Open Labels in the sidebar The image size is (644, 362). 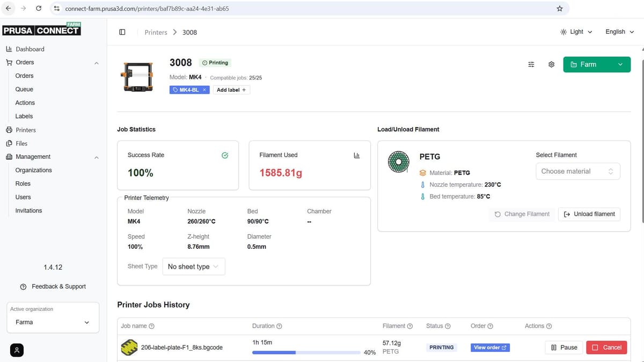coord(24,116)
